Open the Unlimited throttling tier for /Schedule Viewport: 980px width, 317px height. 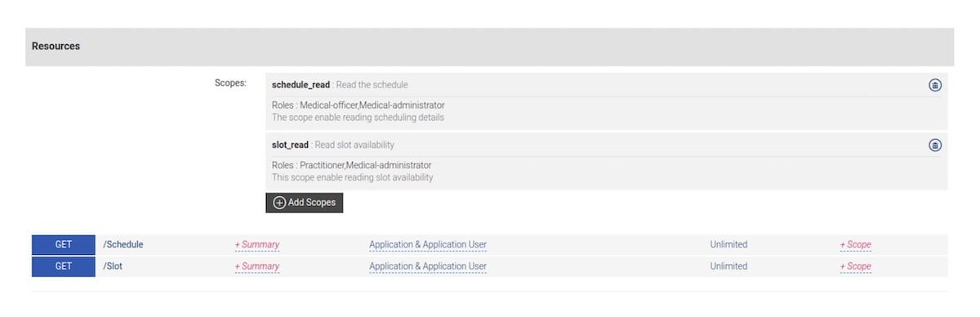pos(728,244)
